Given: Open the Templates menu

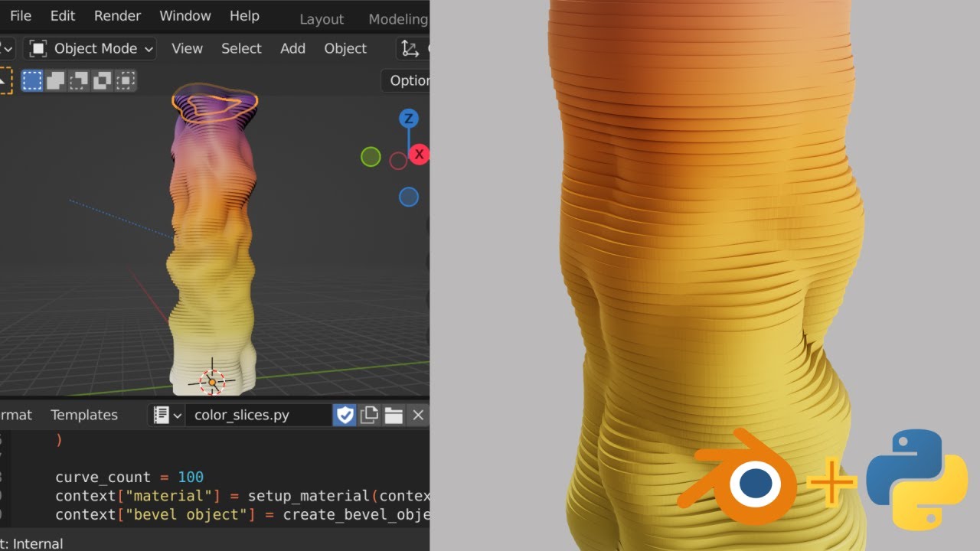Looking at the screenshot, I should click(83, 415).
